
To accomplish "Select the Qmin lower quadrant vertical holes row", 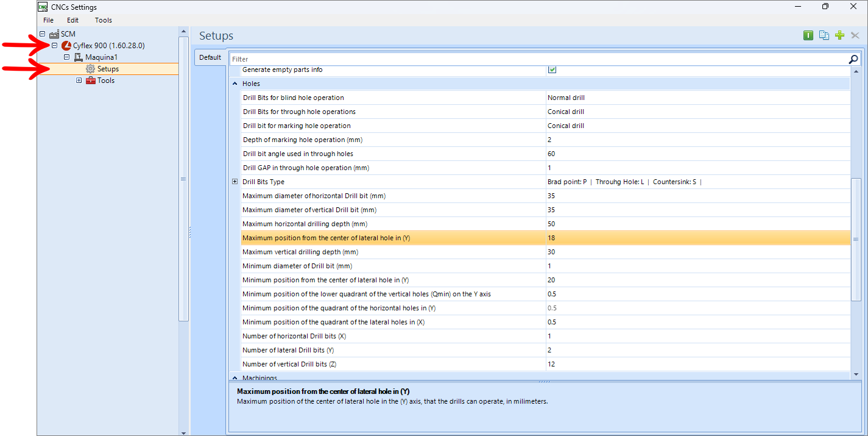I will (545, 294).
